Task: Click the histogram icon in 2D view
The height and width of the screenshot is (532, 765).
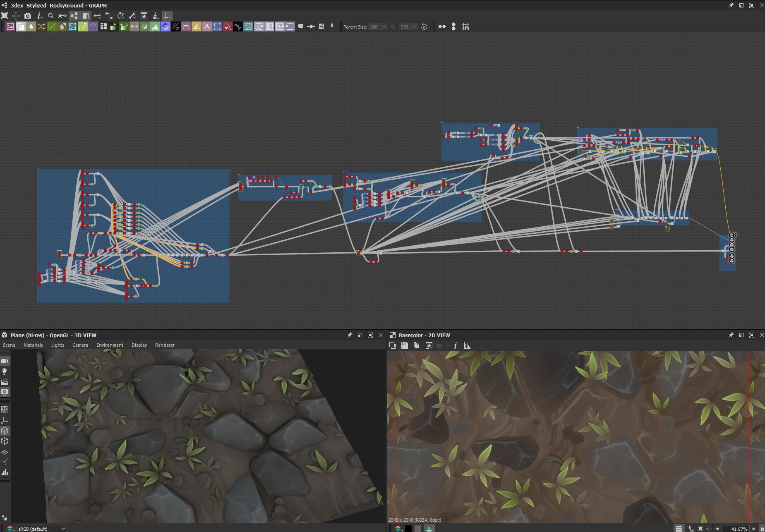Action: (467, 345)
